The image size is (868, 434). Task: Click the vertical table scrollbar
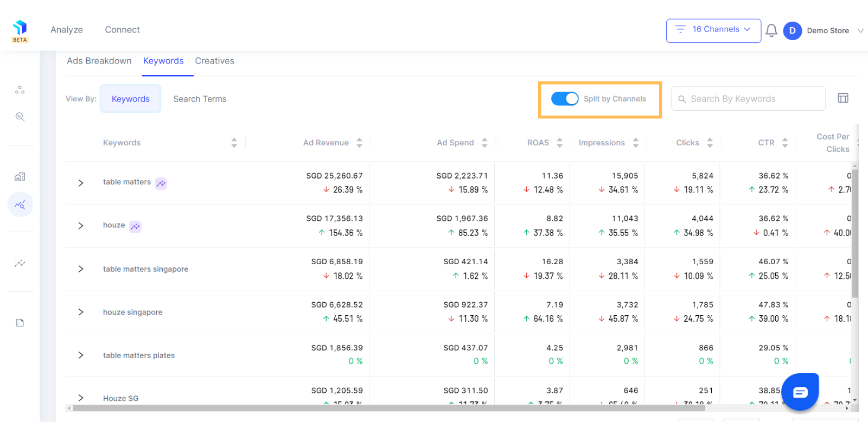854,233
